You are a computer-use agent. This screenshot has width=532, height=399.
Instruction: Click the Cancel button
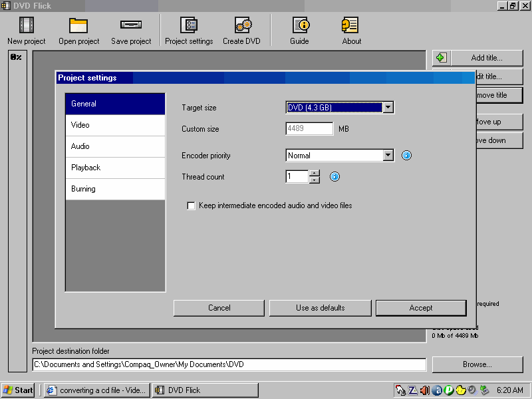219,308
